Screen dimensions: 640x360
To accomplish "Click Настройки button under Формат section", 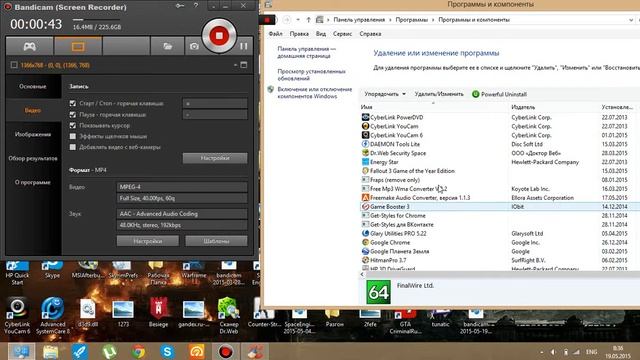I will (x=147, y=241).
